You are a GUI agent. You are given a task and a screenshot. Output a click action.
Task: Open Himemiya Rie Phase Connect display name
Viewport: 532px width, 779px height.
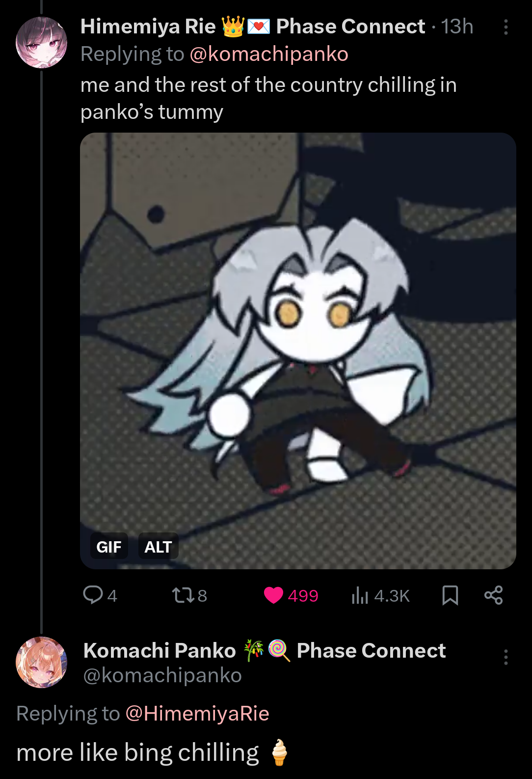click(x=253, y=27)
